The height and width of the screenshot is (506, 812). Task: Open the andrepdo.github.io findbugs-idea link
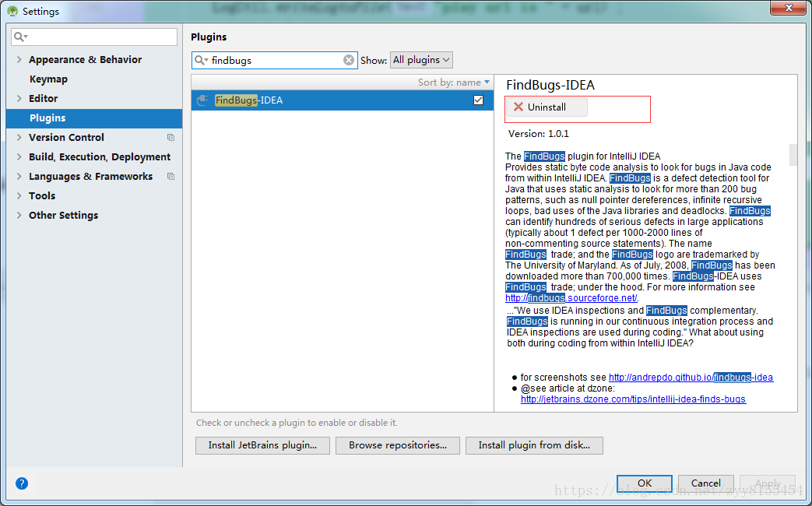[x=691, y=377]
